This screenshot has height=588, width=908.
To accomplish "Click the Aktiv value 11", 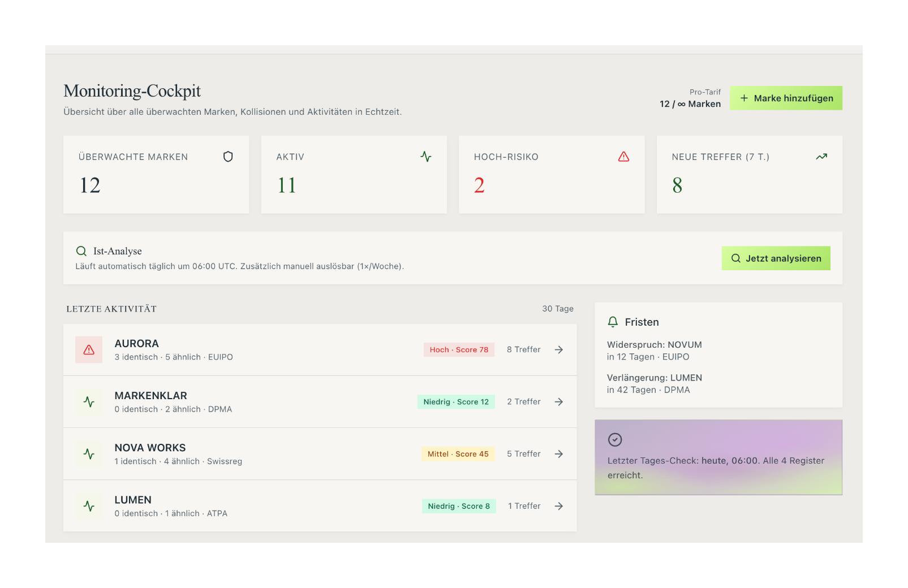I will 287,185.
